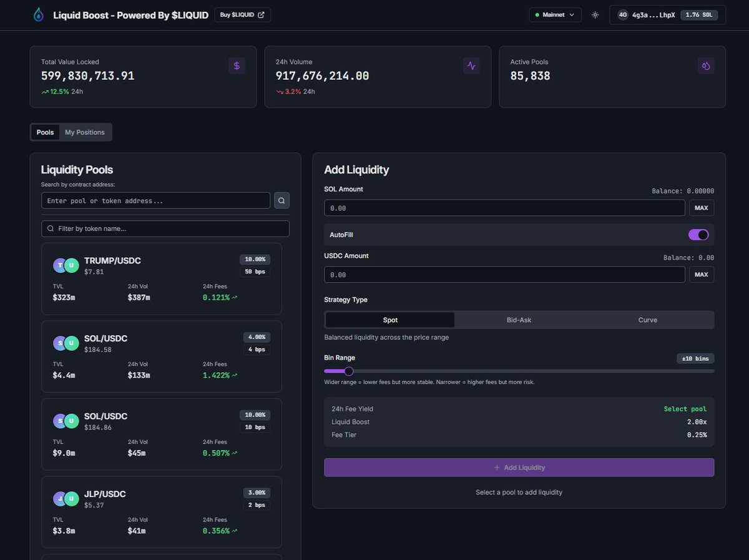
Task: Select the Curve strategy type
Action: [x=648, y=320]
